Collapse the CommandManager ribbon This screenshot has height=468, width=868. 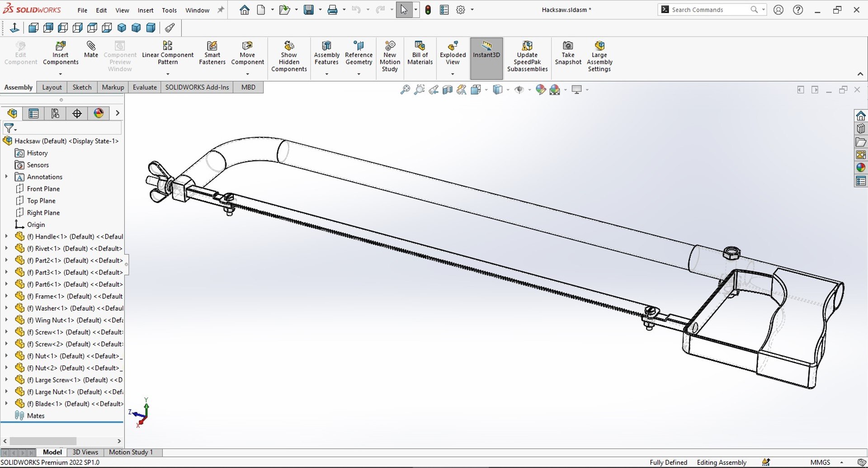click(x=860, y=74)
